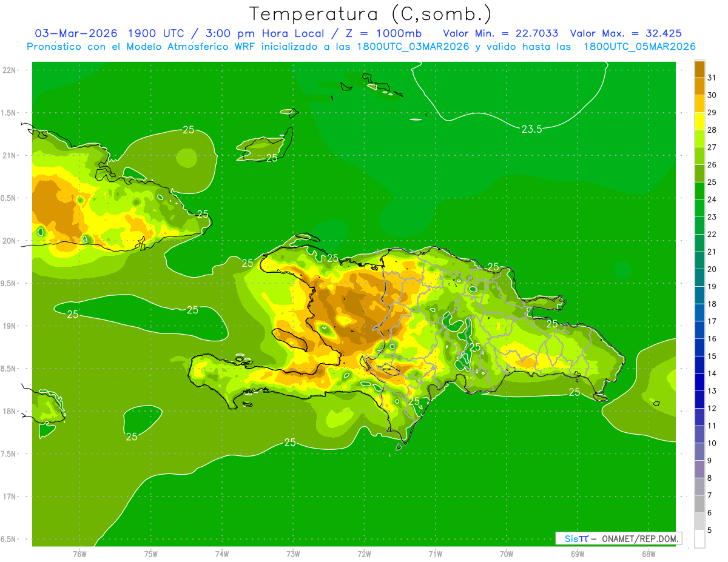Click the 72W longitude axis label

(364, 554)
